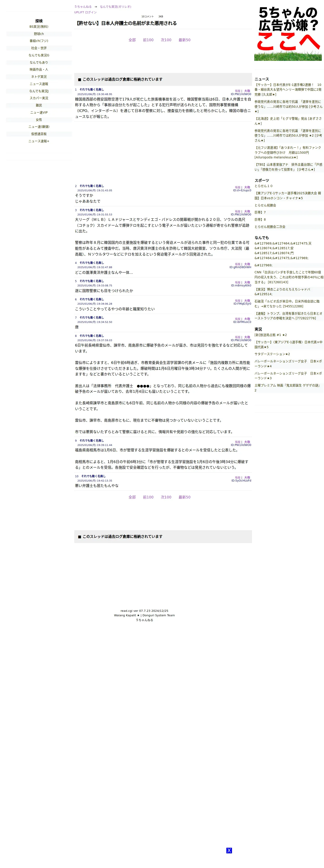Click 大砲 on post 2

coord(247,187)
